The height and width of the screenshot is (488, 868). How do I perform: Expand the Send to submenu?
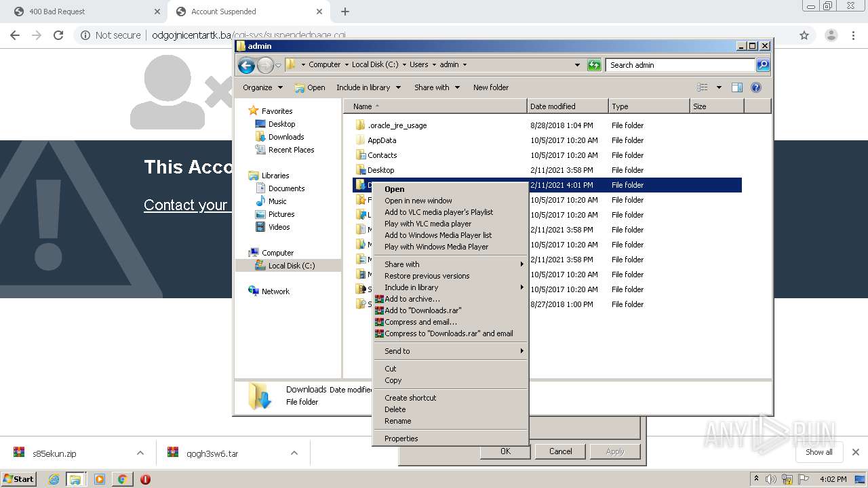click(451, 351)
